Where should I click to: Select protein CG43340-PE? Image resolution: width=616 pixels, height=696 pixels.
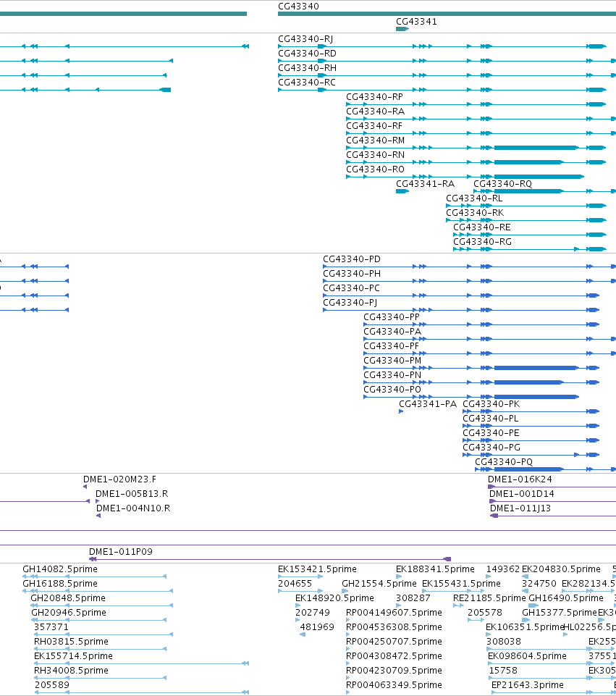point(491,433)
